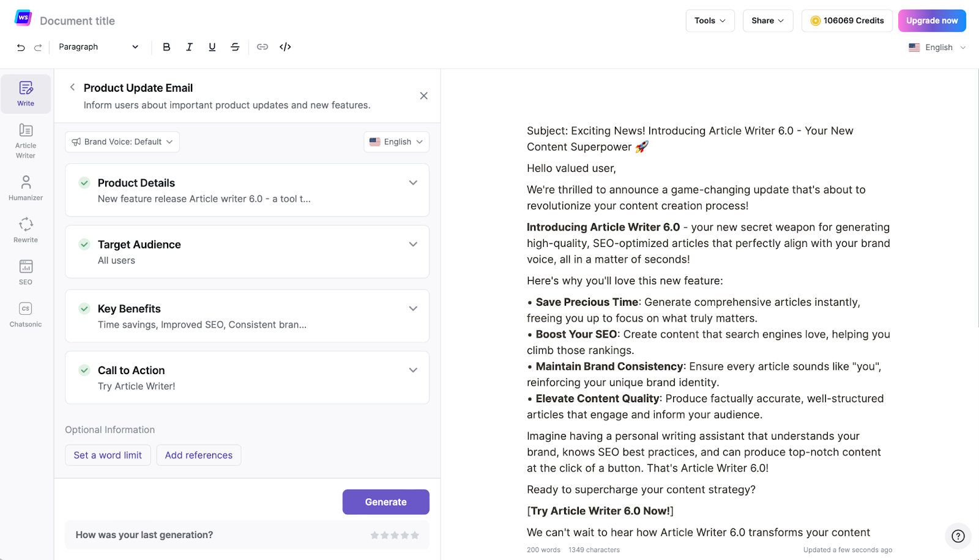This screenshot has height=560, width=979.
Task: Toggle italic formatting
Action: pos(189,47)
